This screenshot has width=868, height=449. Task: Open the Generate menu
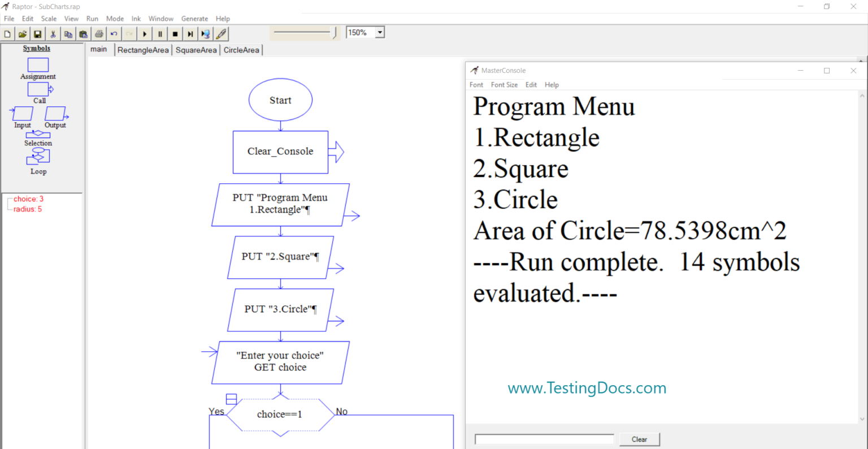pyautogui.click(x=194, y=19)
